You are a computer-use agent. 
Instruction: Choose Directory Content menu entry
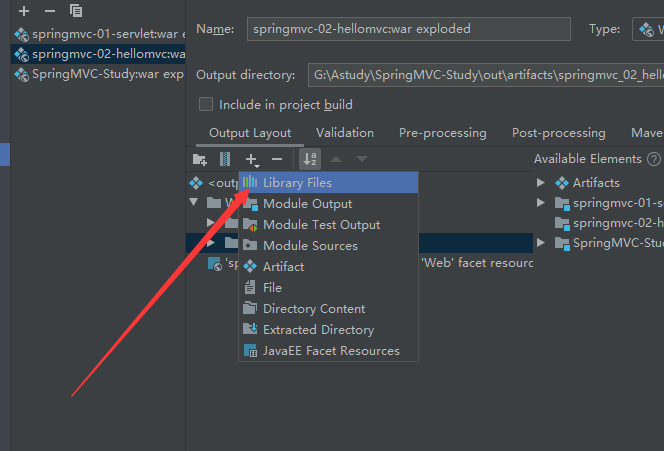pos(329,309)
